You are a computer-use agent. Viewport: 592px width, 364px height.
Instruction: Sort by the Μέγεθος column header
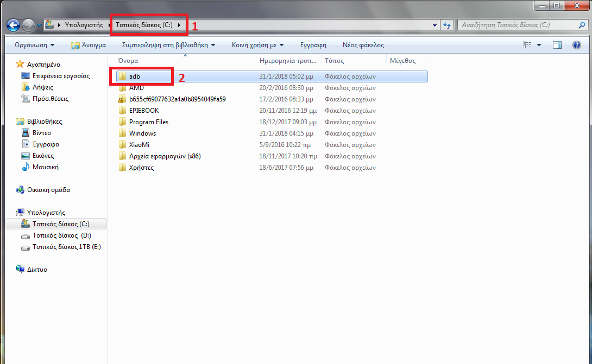coord(402,61)
